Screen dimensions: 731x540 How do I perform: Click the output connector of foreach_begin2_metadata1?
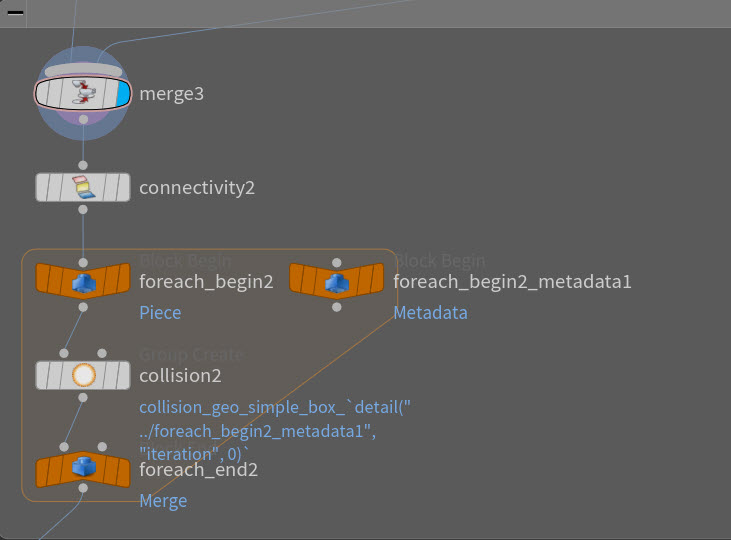(337, 307)
